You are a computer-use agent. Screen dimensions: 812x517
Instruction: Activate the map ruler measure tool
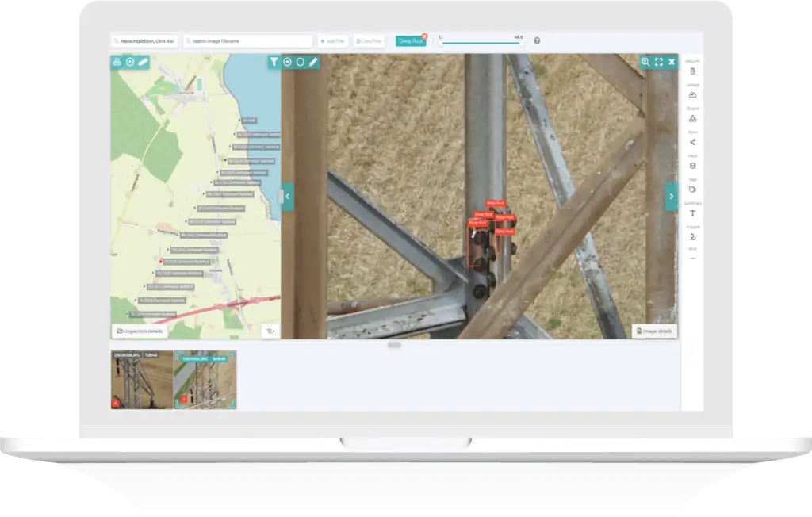point(143,62)
